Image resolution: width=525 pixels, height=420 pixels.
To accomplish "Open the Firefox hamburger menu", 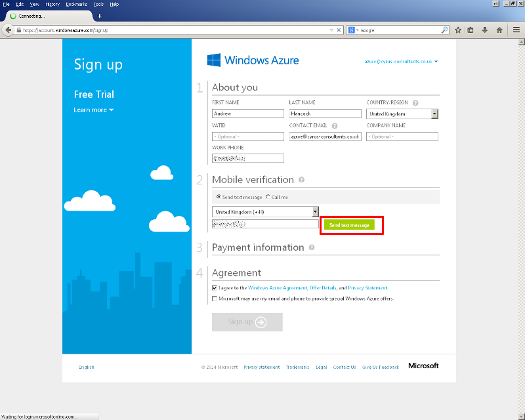I will click(516, 30).
